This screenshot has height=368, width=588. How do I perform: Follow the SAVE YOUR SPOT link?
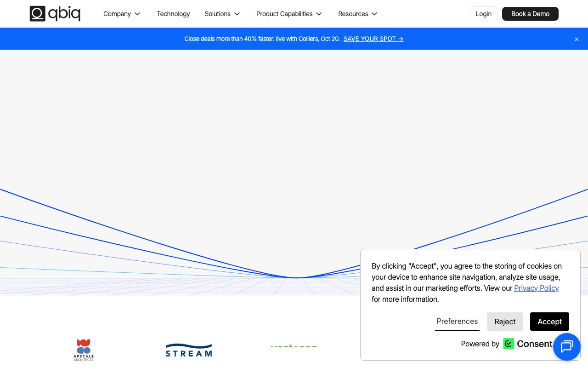coord(373,39)
